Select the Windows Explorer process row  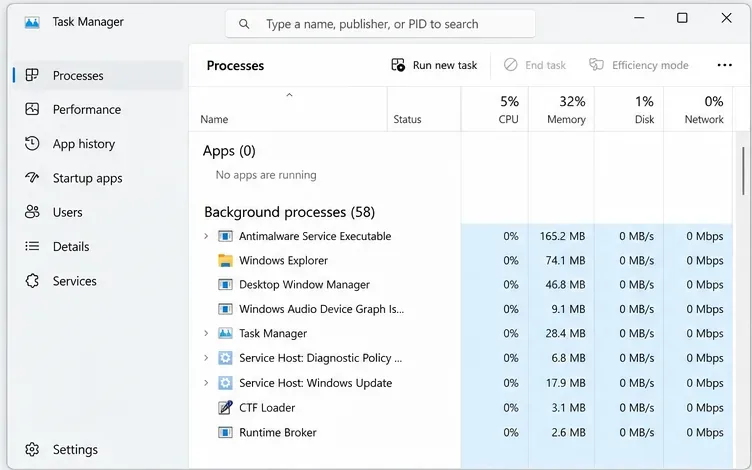coord(461,260)
